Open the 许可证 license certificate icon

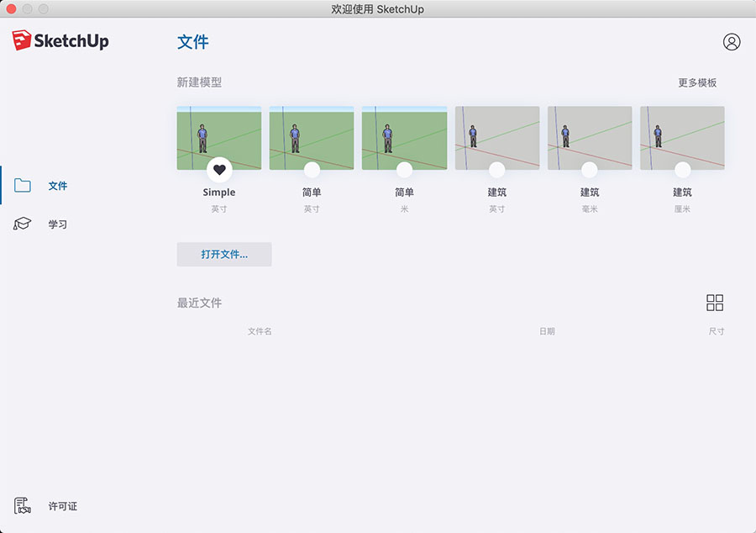(x=22, y=506)
